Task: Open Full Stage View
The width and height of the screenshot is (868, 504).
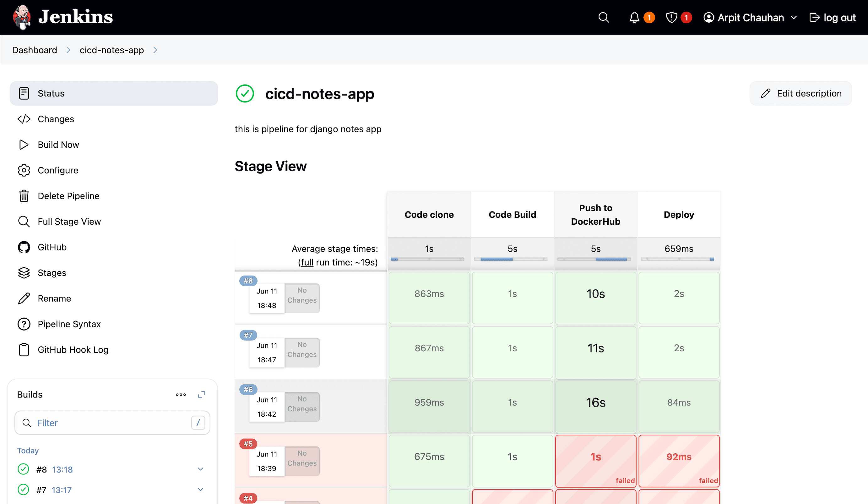Action: 69,221
